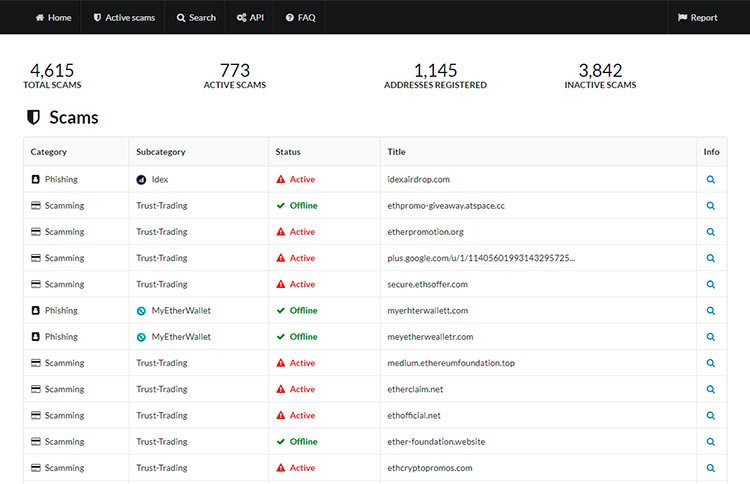Click the etherclaim.net title
The height and width of the screenshot is (484, 750).
click(415, 389)
